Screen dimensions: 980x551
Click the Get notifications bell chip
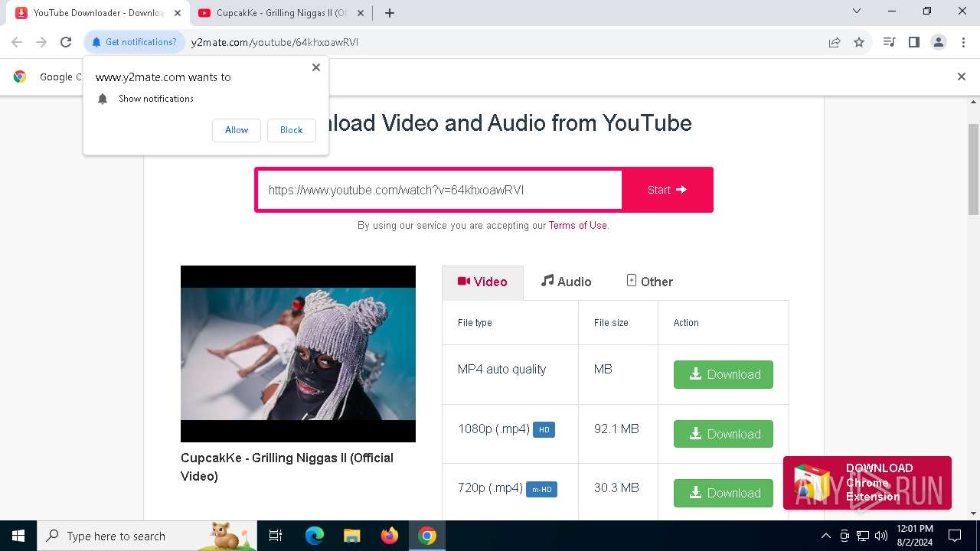[134, 42]
